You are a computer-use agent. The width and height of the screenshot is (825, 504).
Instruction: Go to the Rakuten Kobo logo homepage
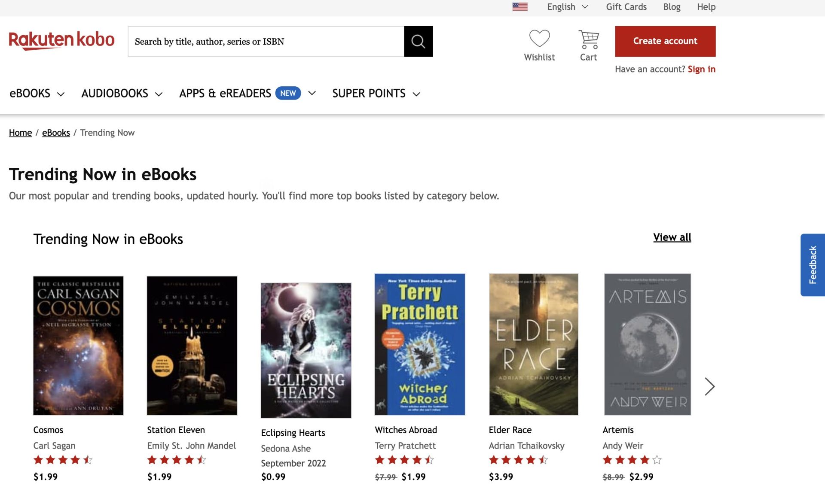61,40
